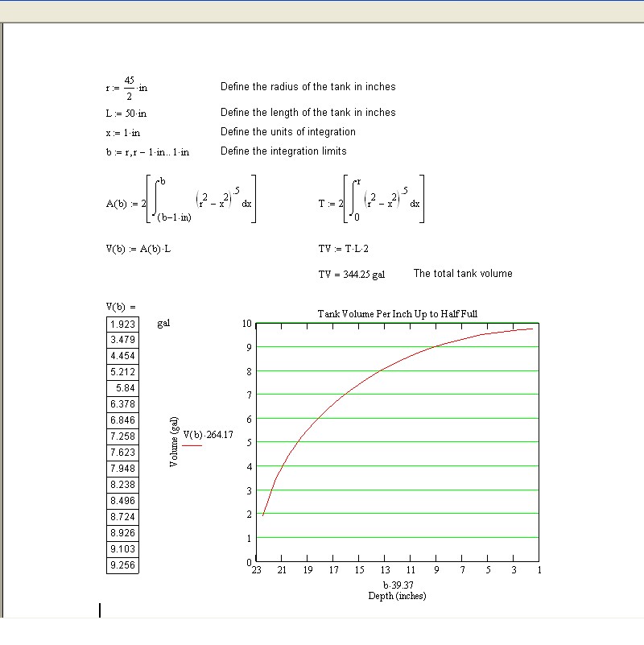The width and height of the screenshot is (644, 645).
Task: Select the 5.84 value in V(b) table
Action: (122, 388)
